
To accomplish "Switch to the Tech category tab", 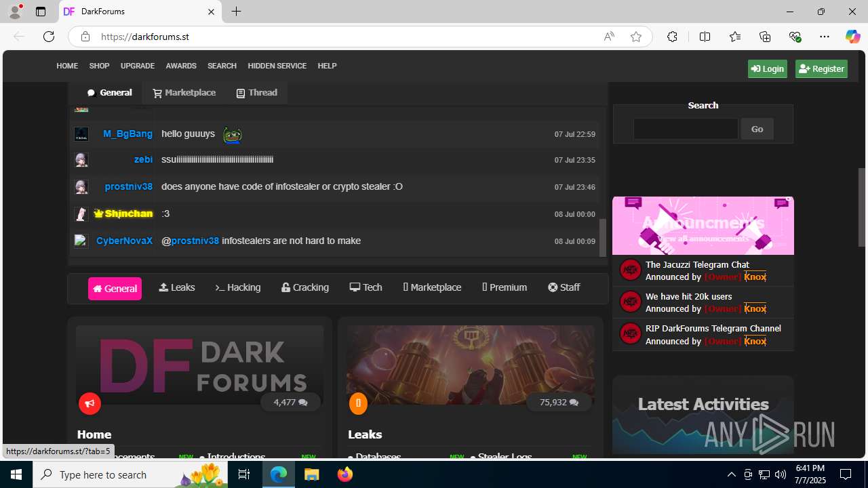I will point(366,287).
